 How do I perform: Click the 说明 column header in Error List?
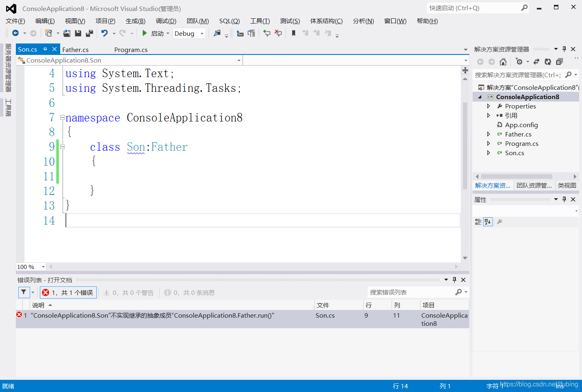pyautogui.click(x=173, y=305)
